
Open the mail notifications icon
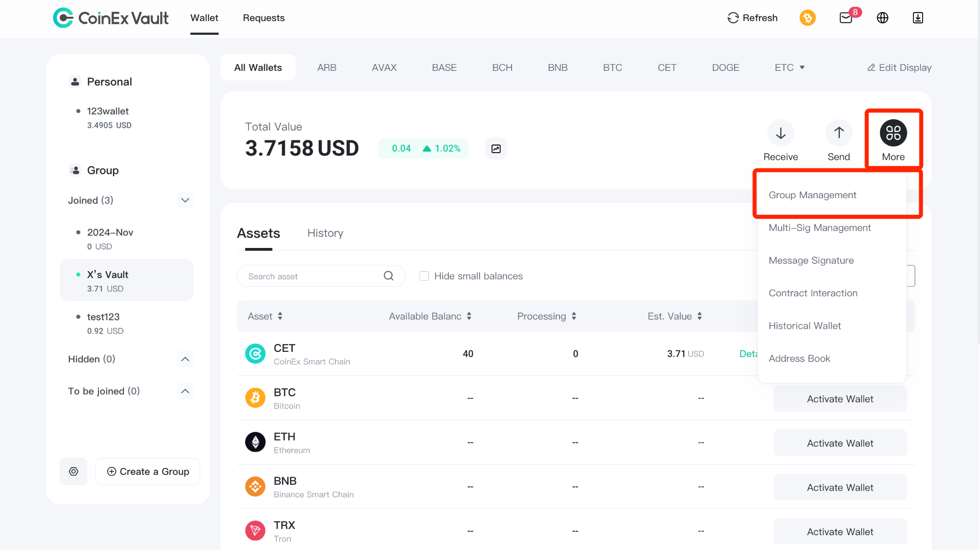click(846, 18)
